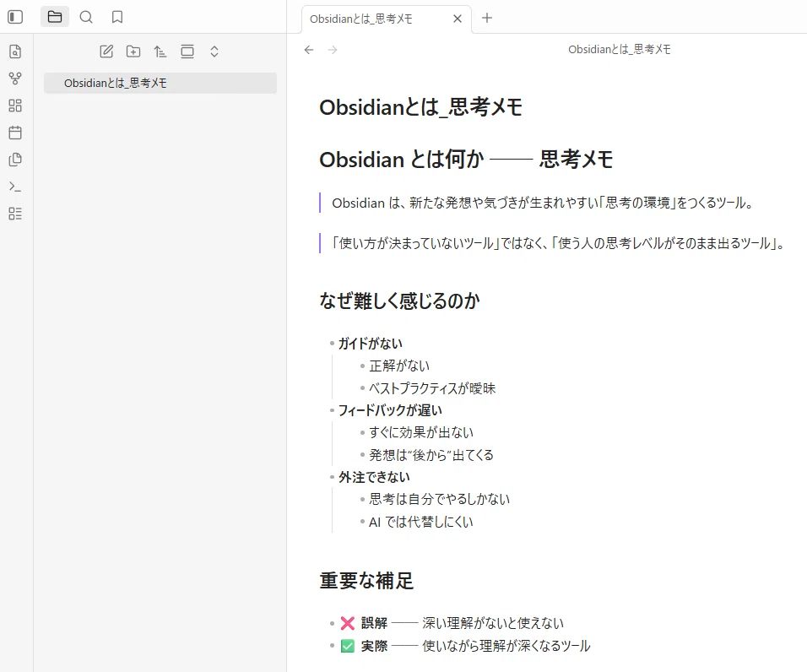This screenshot has height=672, width=807.
Task: Open the command palette icon
Action: 15,187
